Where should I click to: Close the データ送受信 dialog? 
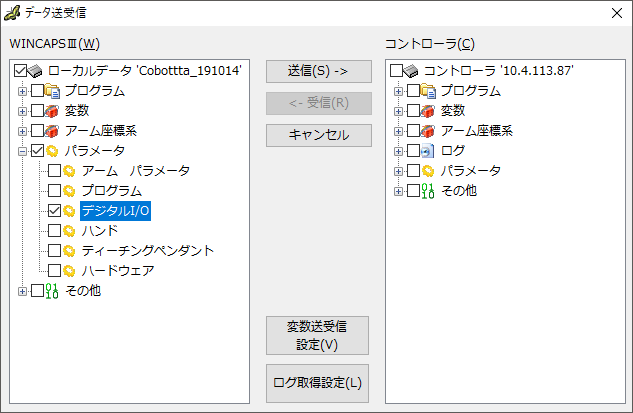tap(616, 13)
